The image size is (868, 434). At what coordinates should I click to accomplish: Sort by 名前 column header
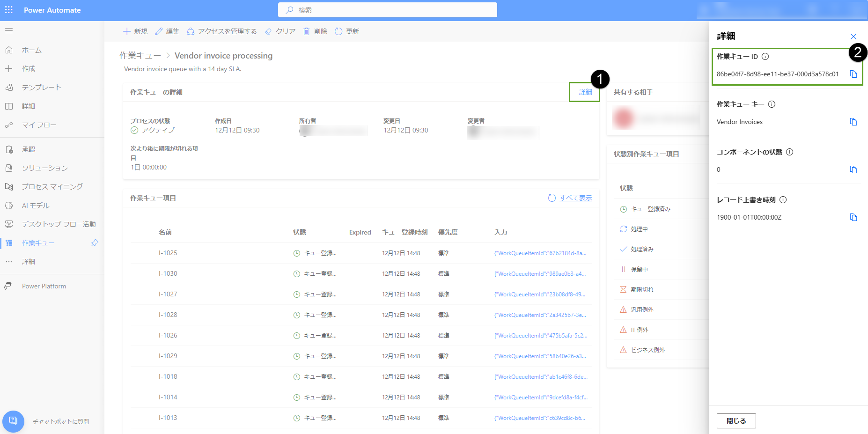[x=165, y=232]
